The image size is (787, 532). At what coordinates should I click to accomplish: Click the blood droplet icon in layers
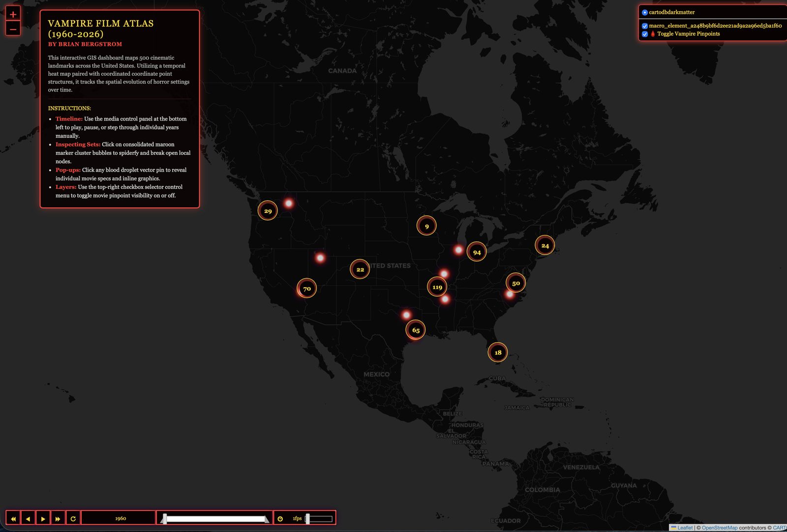[x=653, y=34]
